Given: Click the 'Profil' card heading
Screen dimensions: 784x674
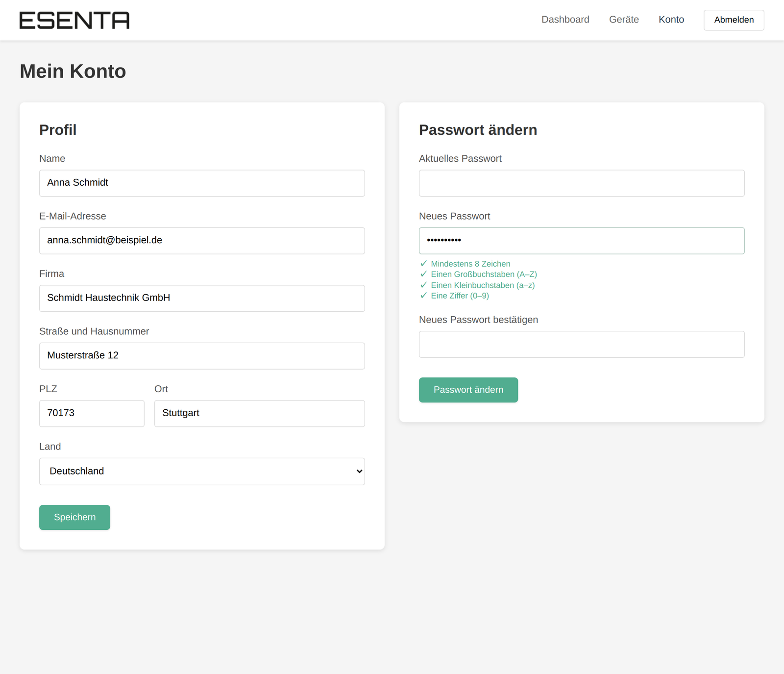Looking at the screenshot, I should tap(58, 130).
